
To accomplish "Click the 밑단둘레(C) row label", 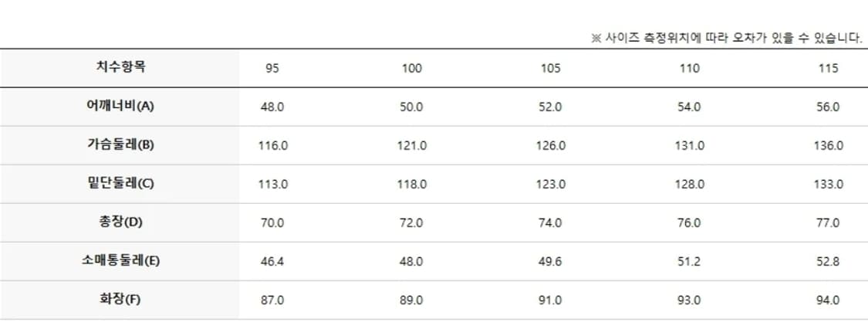I will tap(120, 184).
